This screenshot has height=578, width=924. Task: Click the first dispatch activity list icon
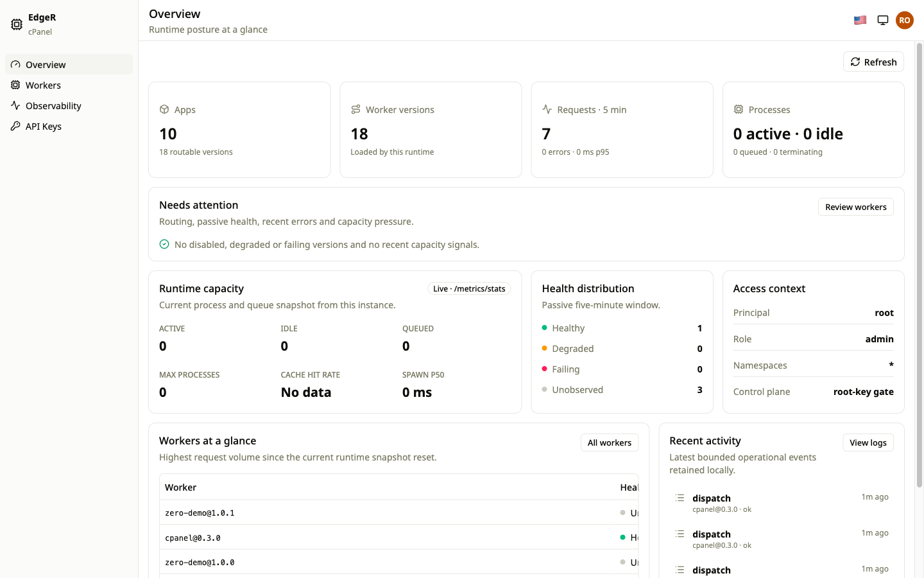680,498
